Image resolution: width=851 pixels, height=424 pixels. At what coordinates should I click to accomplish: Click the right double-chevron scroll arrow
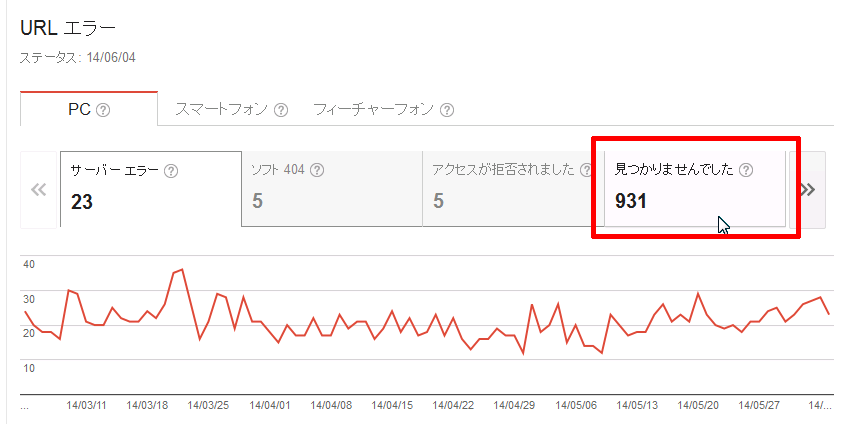click(x=808, y=189)
